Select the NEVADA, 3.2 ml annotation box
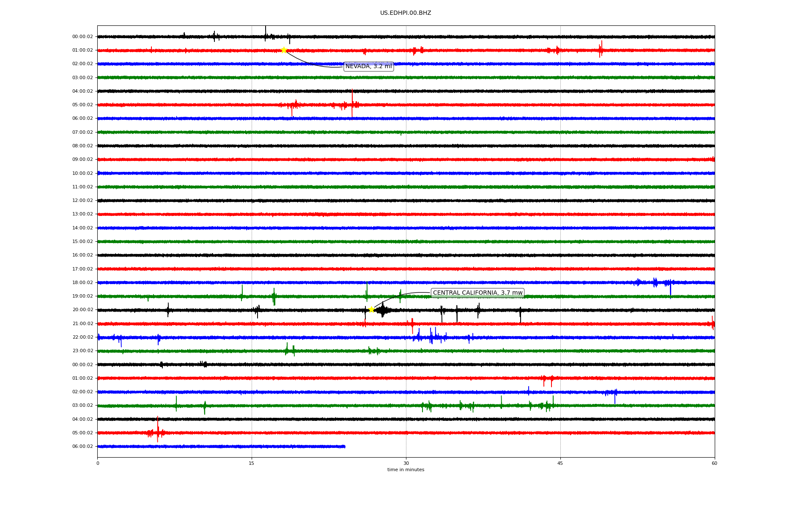The height and width of the screenshot is (508, 812). coord(369,66)
